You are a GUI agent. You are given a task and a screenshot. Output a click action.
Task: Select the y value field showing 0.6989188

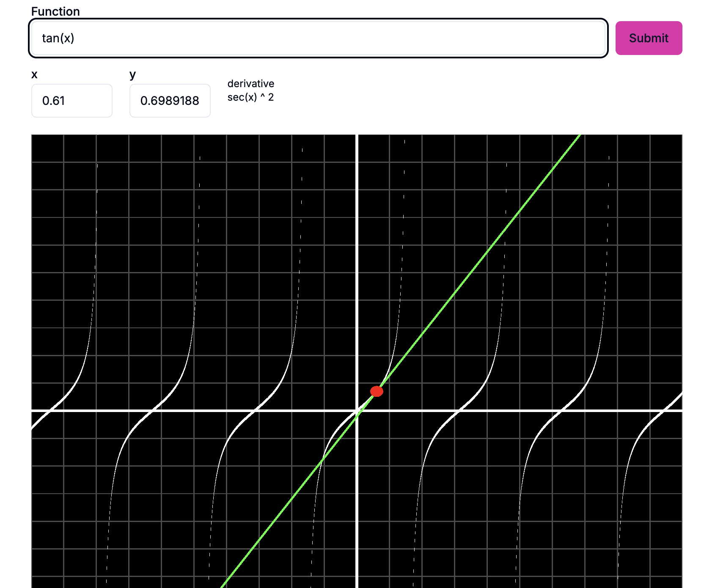click(x=170, y=101)
